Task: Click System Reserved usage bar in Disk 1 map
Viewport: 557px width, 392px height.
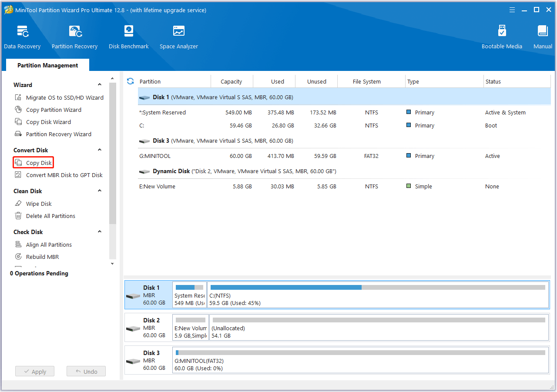Action: pyautogui.click(x=189, y=288)
